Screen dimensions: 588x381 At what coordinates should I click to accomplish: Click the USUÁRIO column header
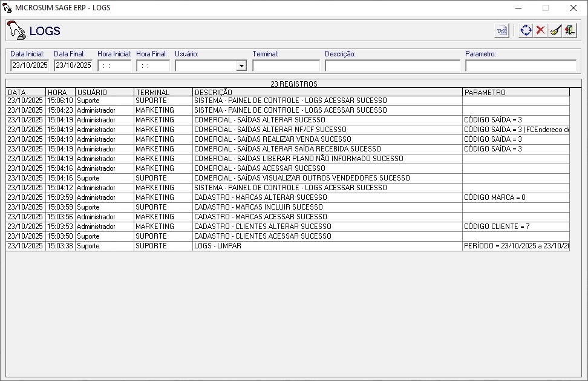[104, 92]
